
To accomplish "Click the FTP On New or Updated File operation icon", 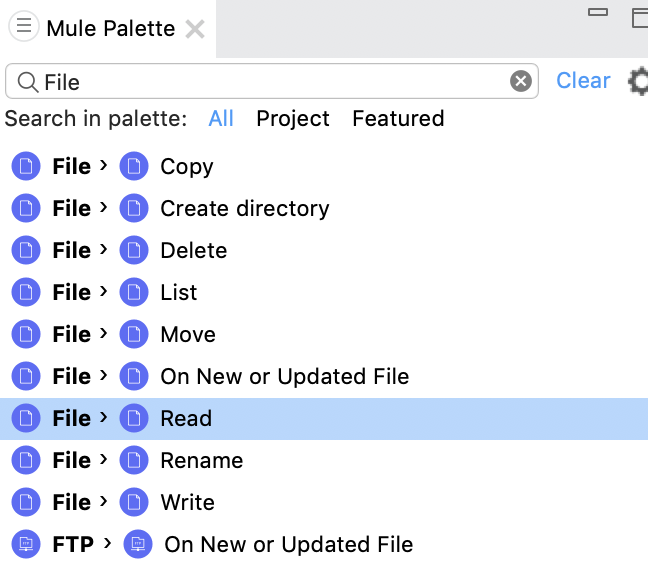I will click(138, 544).
